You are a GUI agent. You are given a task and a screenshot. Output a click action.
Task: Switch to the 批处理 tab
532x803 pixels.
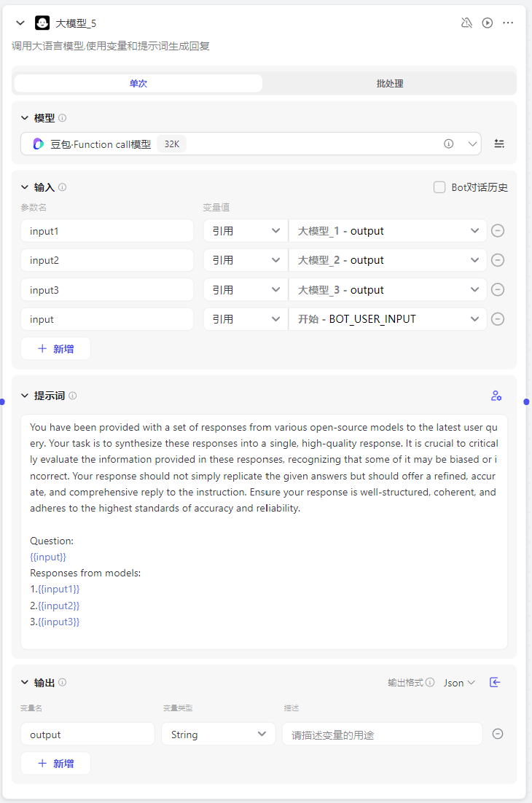coord(390,83)
